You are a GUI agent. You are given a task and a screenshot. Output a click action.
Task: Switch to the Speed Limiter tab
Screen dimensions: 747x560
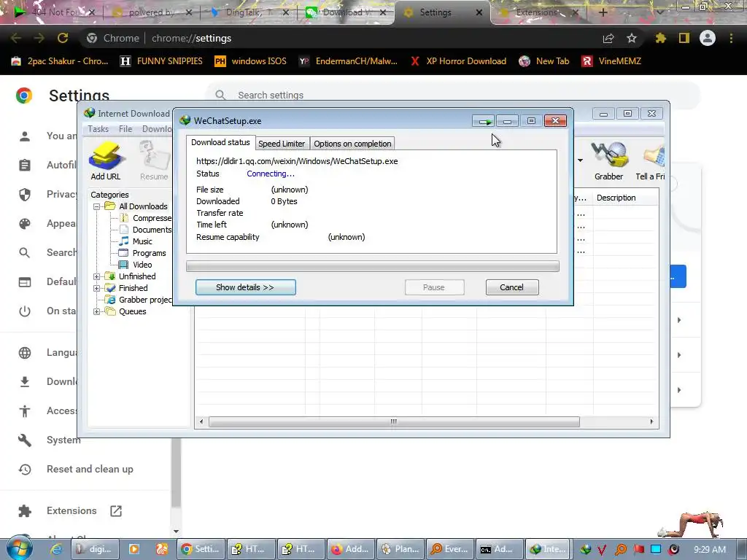(x=282, y=144)
